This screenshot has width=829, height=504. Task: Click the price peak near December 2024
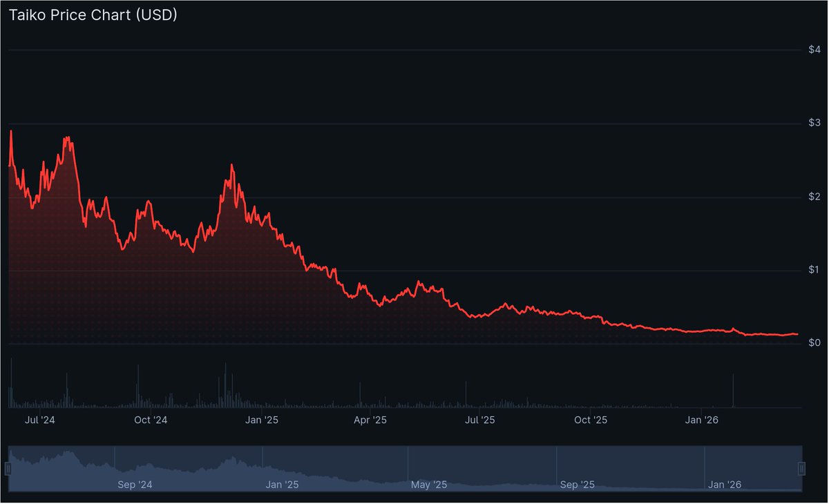[231, 166]
